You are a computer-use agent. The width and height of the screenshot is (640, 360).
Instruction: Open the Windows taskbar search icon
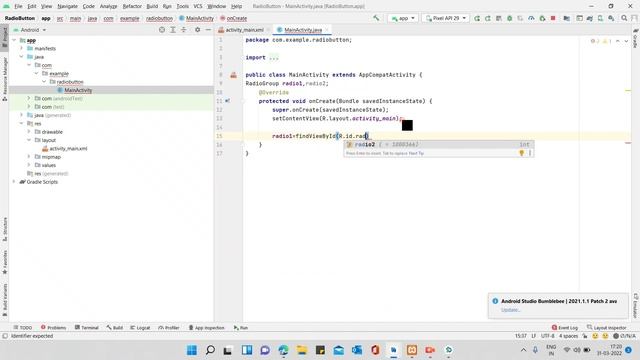[210, 350]
